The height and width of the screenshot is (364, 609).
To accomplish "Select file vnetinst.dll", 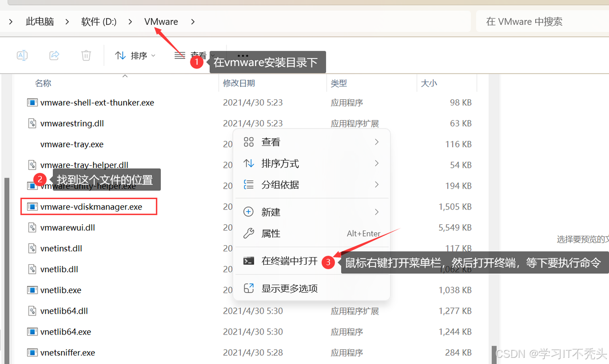I will 61,248.
